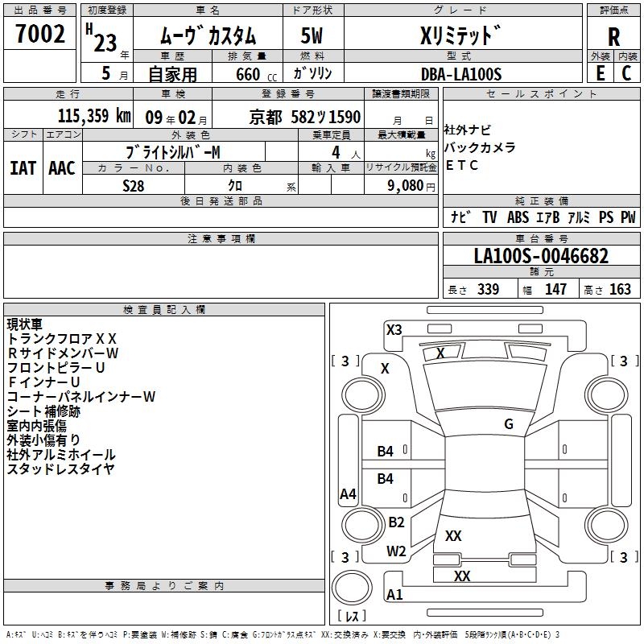The height and width of the screenshot is (644, 644).
Task: Click the note フロントピラーU
Action: coord(56,368)
